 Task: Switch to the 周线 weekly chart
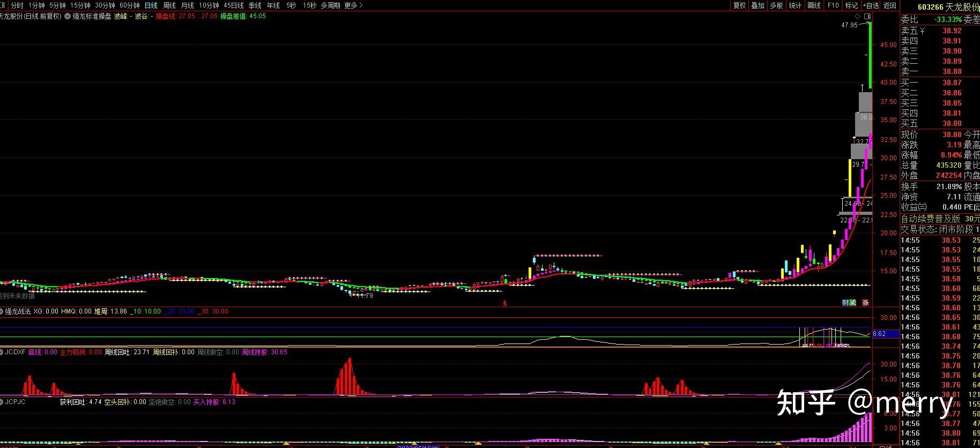[169, 5]
